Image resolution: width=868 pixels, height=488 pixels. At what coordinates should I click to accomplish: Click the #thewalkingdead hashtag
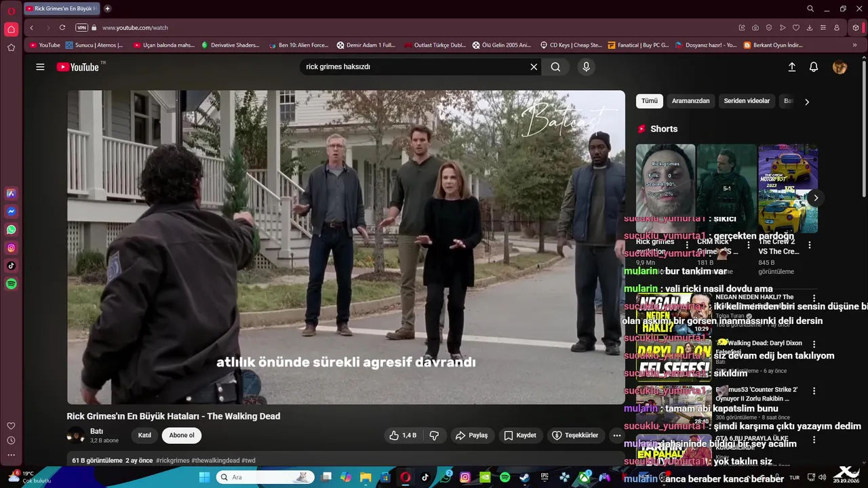pos(216,461)
